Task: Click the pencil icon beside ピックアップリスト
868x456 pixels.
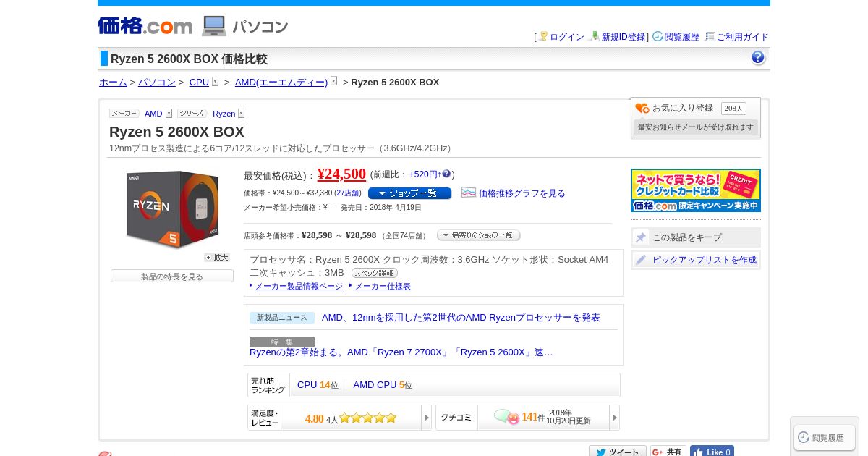Action: 641,260
